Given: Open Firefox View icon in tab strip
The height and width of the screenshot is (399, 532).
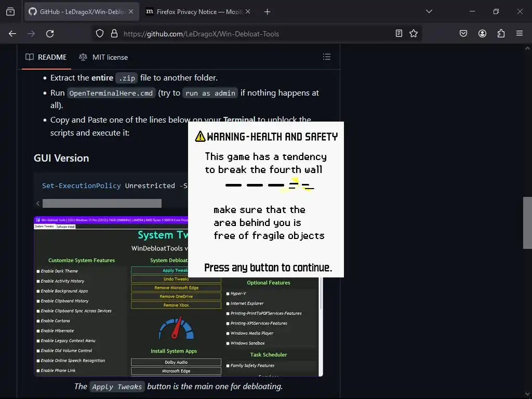Looking at the screenshot, I should (x=10, y=11).
